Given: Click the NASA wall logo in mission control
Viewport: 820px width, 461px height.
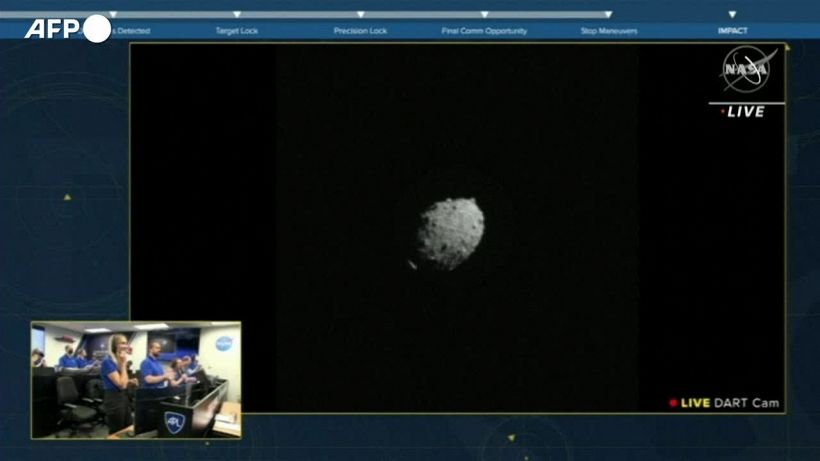Looking at the screenshot, I should 223,343.
